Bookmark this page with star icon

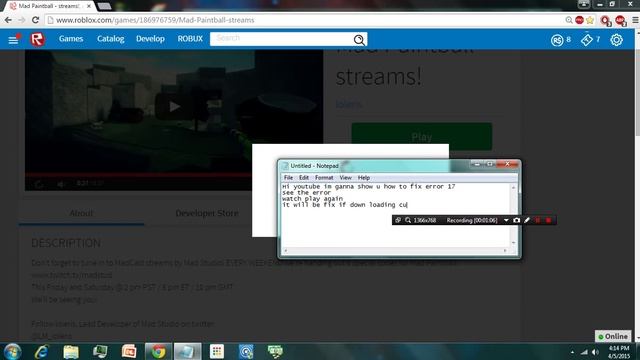590,20
